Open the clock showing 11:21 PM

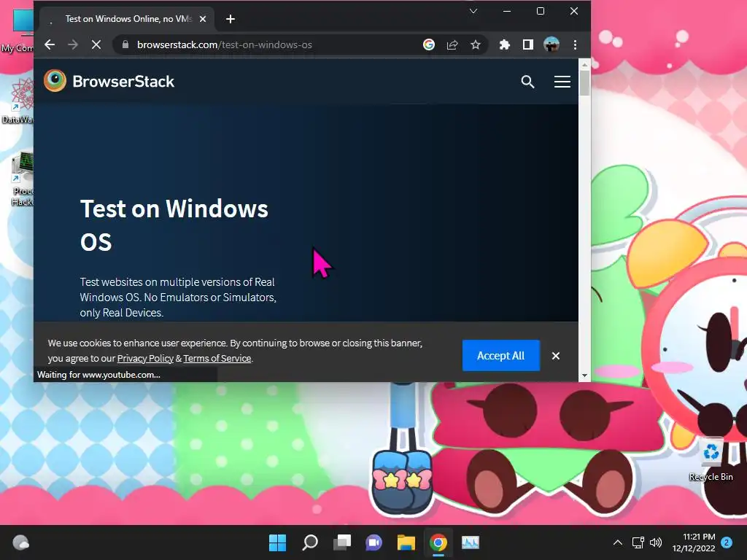pyautogui.click(x=694, y=542)
